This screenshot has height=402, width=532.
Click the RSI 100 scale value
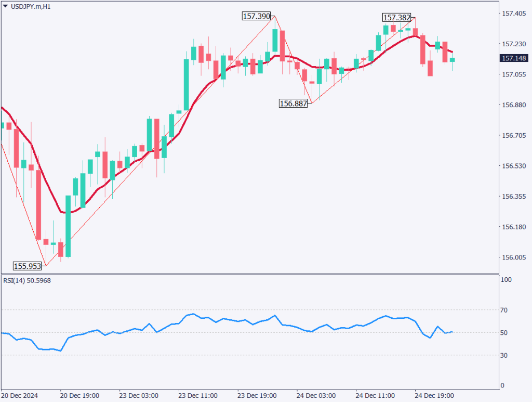[507, 280]
